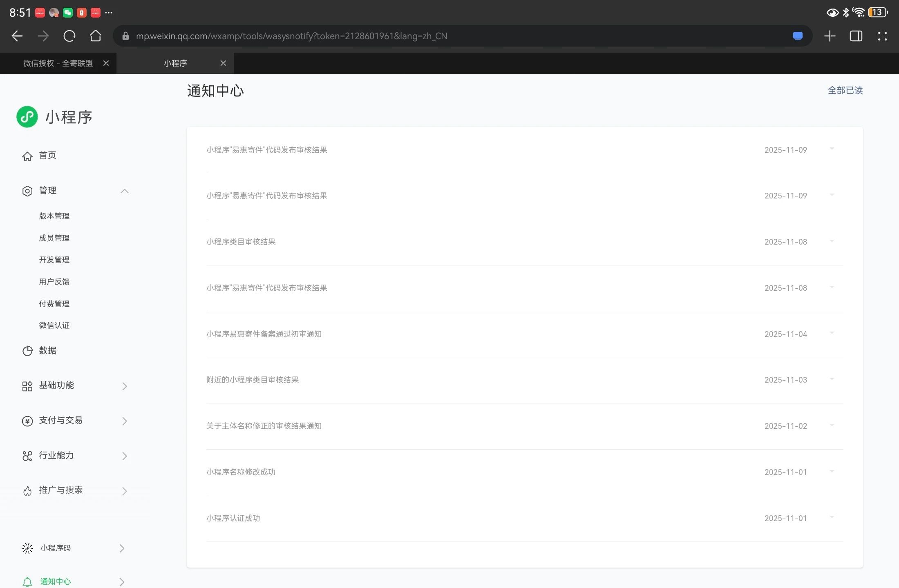
Task: Open browser tab switcher panel icon
Action: pyautogui.click(x=856, y=36)
